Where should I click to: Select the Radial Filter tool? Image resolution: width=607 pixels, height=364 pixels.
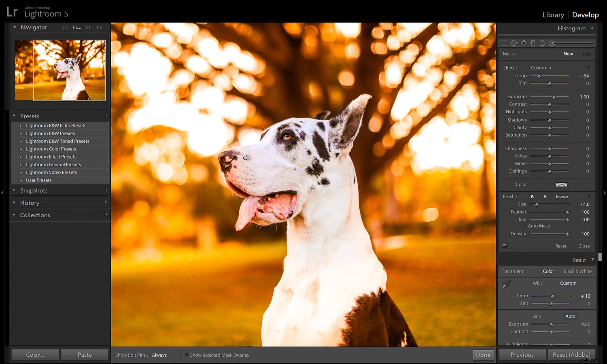pyautogui.click(x=542, y=42)
